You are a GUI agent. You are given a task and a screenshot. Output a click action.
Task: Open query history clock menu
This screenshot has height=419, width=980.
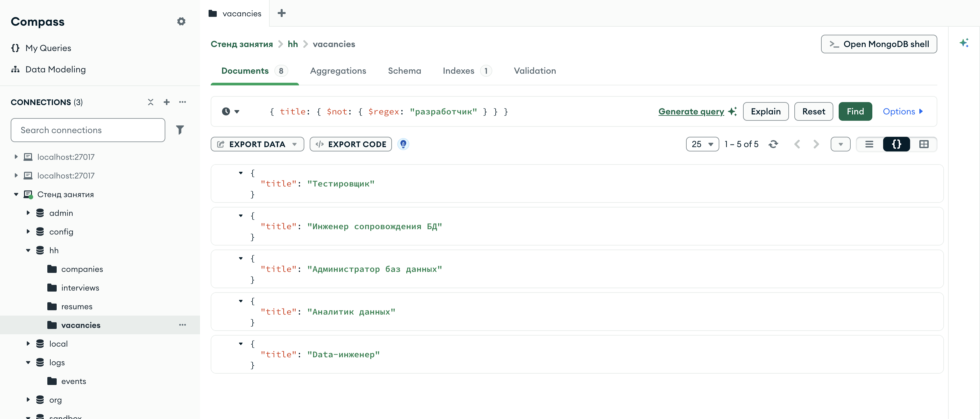coord(231,112)
